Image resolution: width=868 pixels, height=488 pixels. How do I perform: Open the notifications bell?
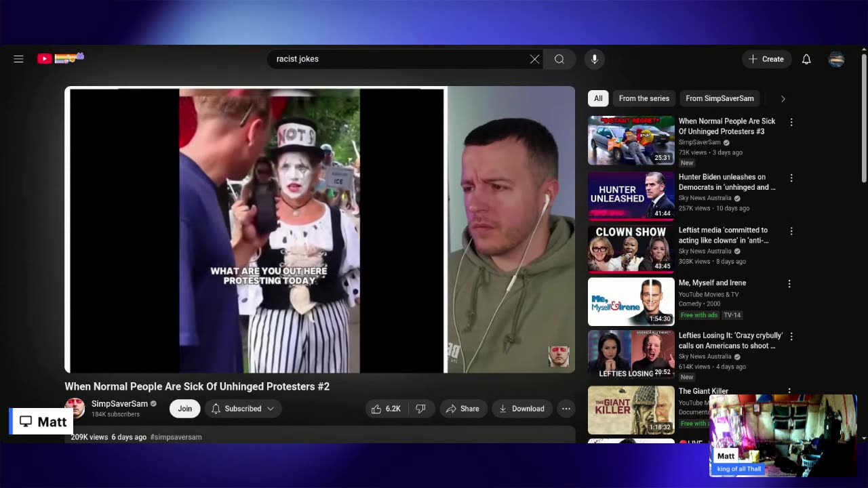pos(806,59)
